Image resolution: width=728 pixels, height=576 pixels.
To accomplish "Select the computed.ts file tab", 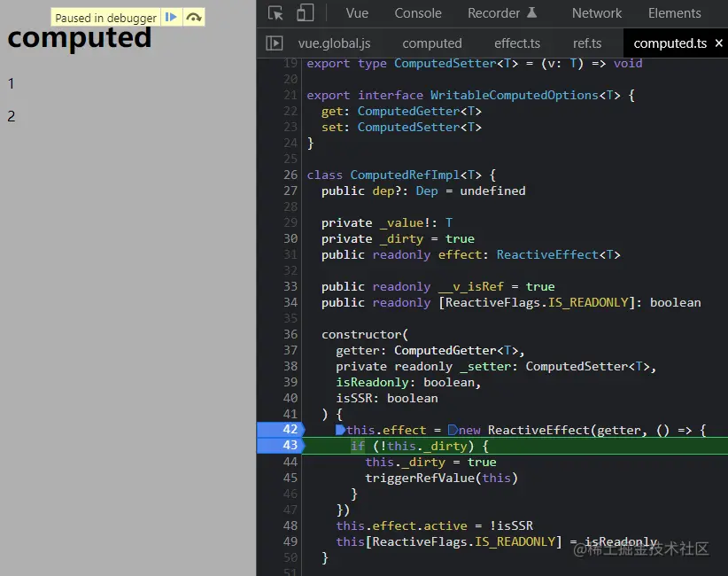I will pyautogui.click(x=670, y=43).
